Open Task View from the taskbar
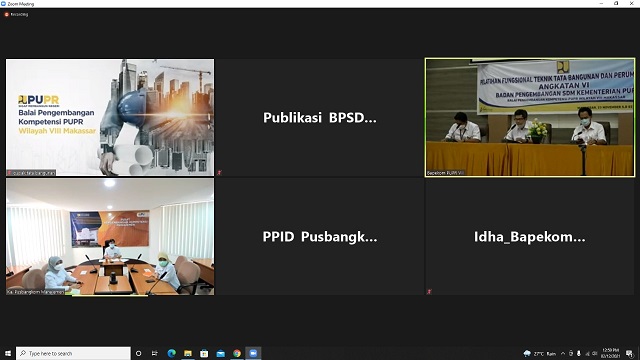Image resolution: width=640 pixels, height=360 pixels. tap(155, 353)
